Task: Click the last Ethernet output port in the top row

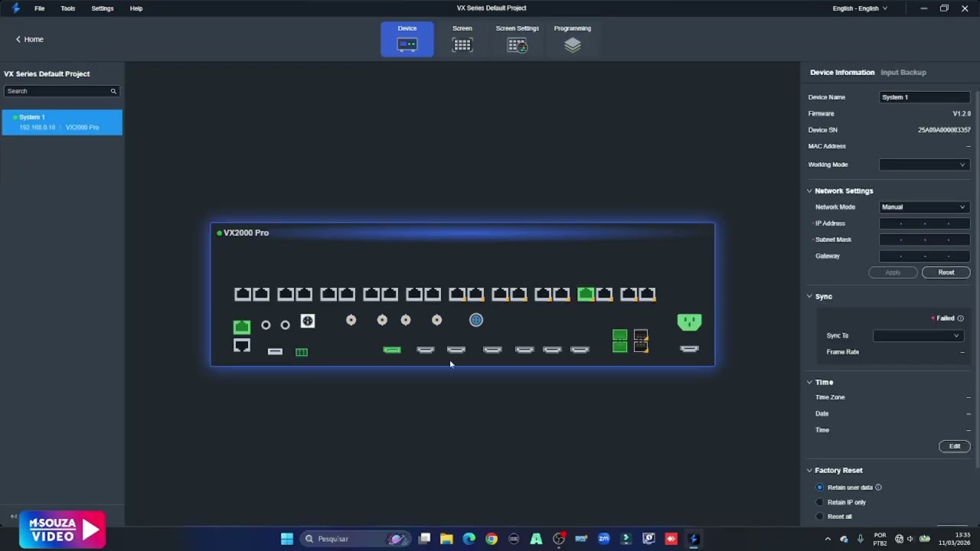Action: click(648, 294)
